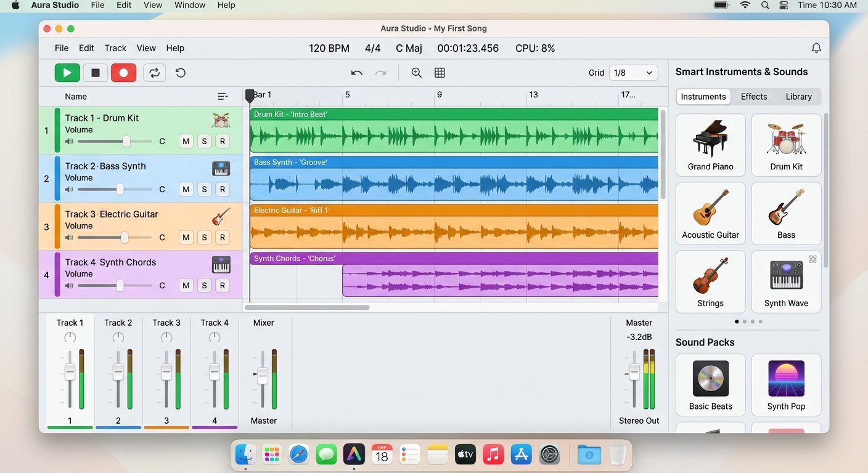Choose the Synth Wave instrument
Image resolution: width=868 pixels, height=473 pixels.
coord(786,281)
